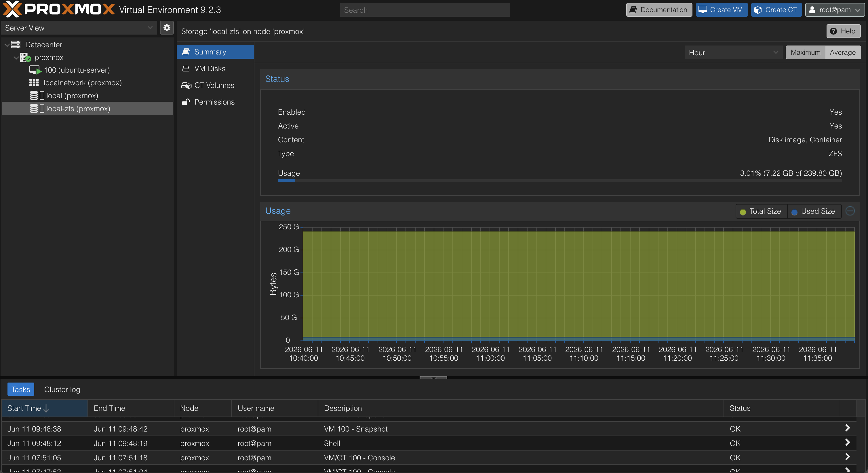Click the Documentation button
The width and height of the screenshot is (868, 473).
tap(659, 10)
